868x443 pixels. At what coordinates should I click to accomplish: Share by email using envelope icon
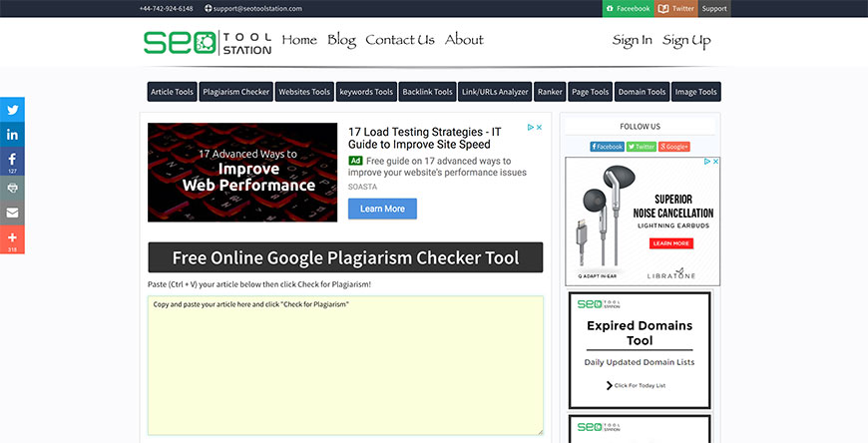pos(12,214)
